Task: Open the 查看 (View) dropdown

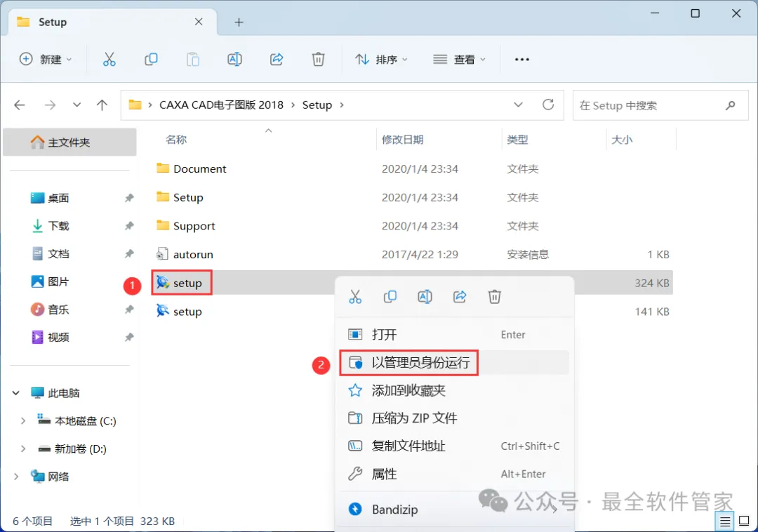Action: [x=459, y=60]
